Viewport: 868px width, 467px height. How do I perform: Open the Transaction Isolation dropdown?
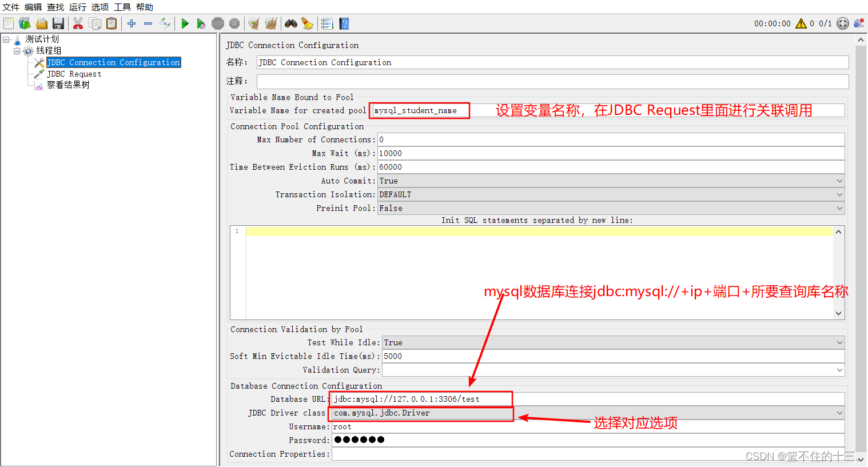pyautogui.click(x=611, y=194)
